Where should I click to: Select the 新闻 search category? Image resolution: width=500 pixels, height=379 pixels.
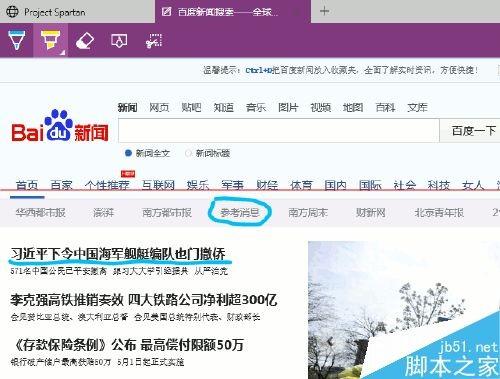(x=127, y=107)
